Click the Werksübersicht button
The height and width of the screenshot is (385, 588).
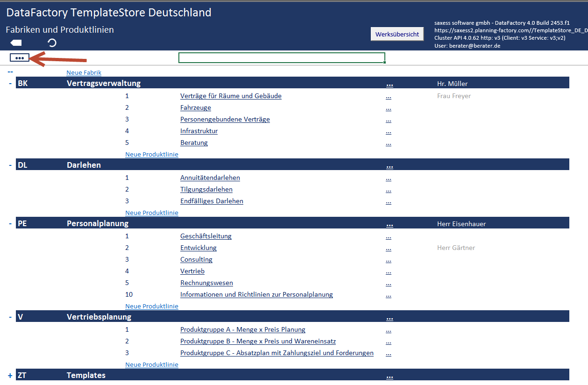pos(397,34)
